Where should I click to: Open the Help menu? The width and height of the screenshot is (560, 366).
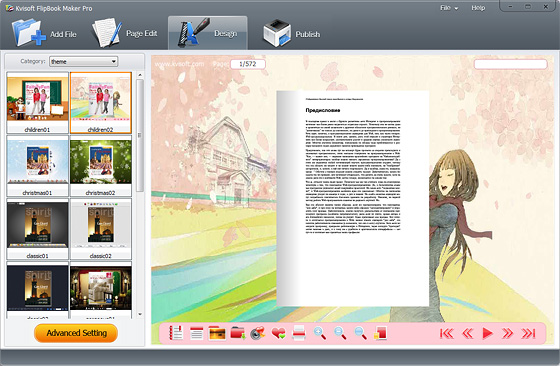[x=478, y=8]
